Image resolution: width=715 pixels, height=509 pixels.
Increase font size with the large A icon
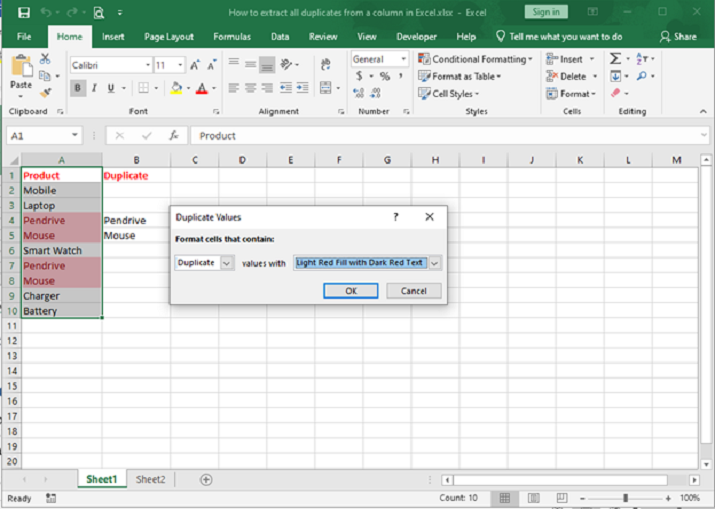point(195,66)
